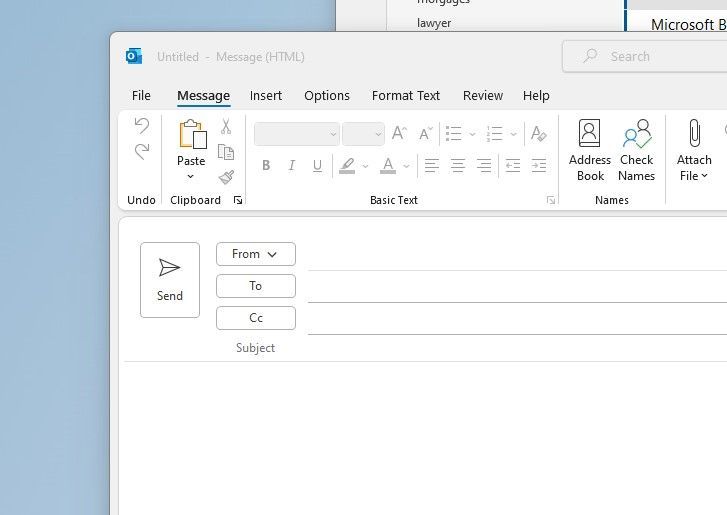Open the From account dropdown
Viewport: 727px width, 515px height.
click(256, 254)
